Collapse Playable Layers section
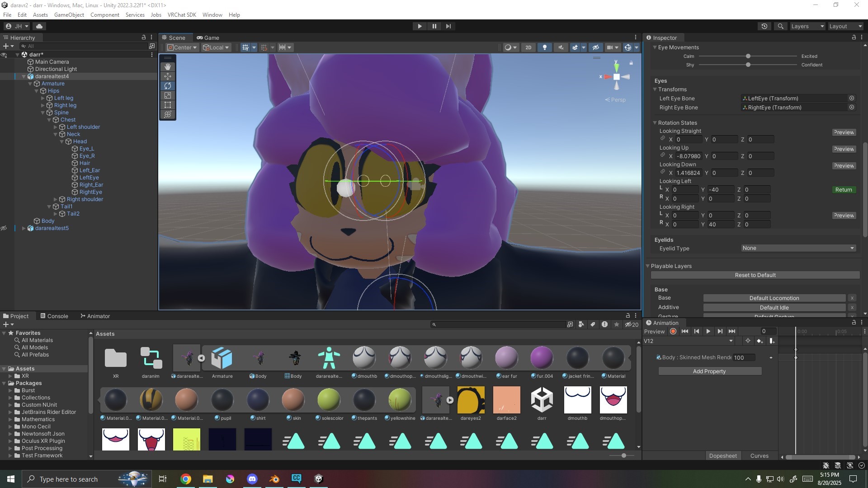 [647, 266]
